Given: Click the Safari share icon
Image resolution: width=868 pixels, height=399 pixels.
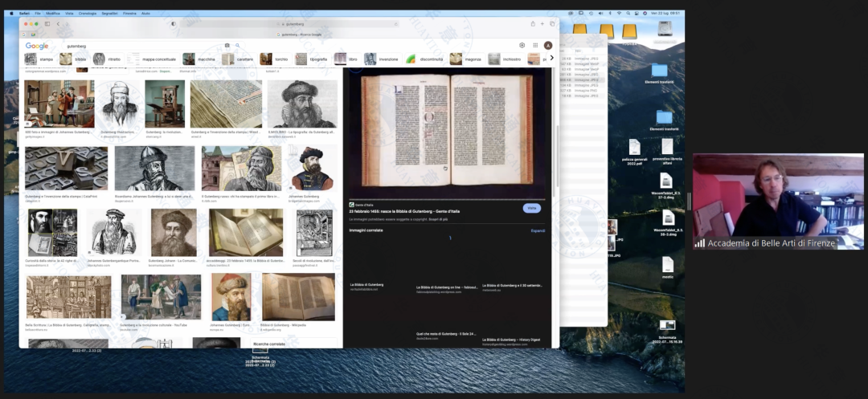Looking at the screenshot, I should [x=533, y=24].
